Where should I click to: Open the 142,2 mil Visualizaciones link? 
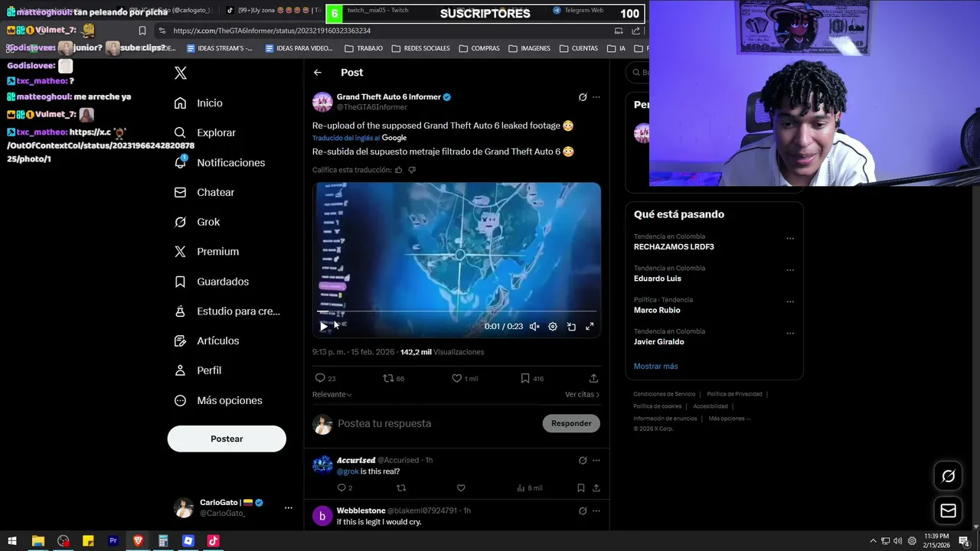tap(442, 352)
